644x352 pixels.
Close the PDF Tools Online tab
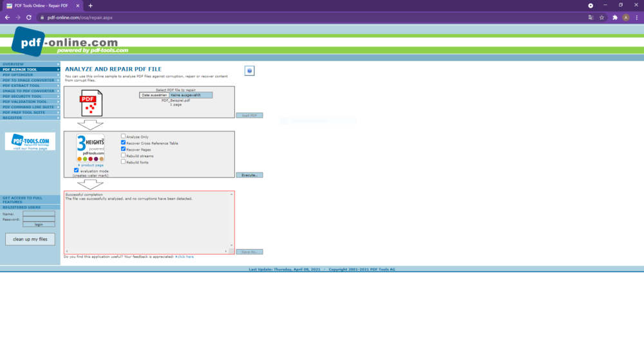pyautogui.click(x=78, y=6)
